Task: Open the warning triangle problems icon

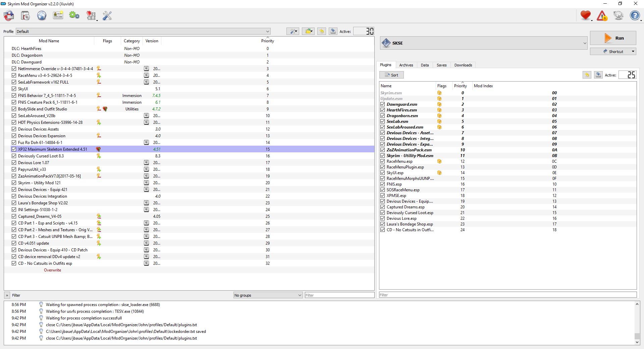Action: tap(602, 15)
